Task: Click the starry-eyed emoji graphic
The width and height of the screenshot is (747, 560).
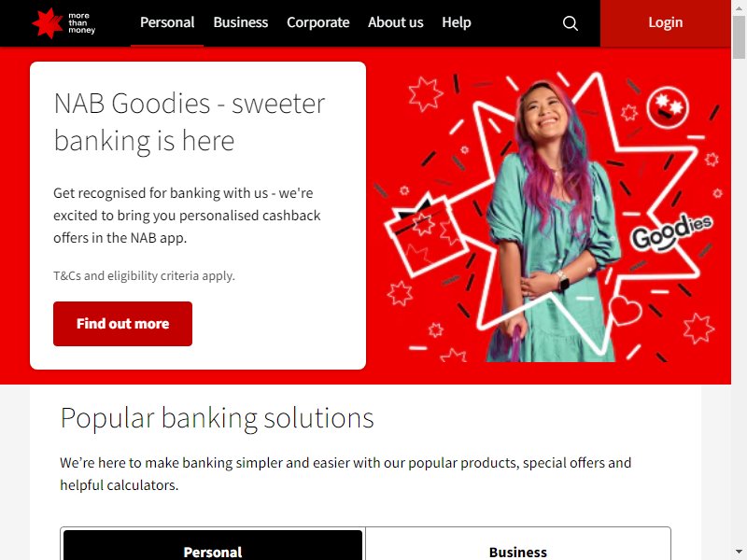Action: 668,107
